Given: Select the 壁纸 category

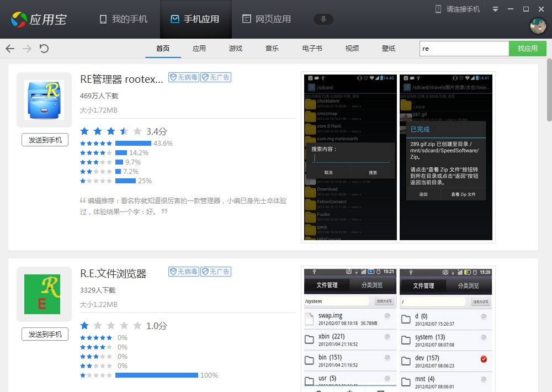Looking at the screenshot, I should pyautogui.click(x=389, y=48).
